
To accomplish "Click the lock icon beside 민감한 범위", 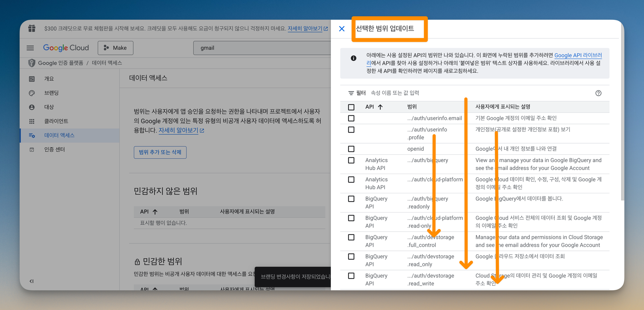I will (x=137, y=262).
